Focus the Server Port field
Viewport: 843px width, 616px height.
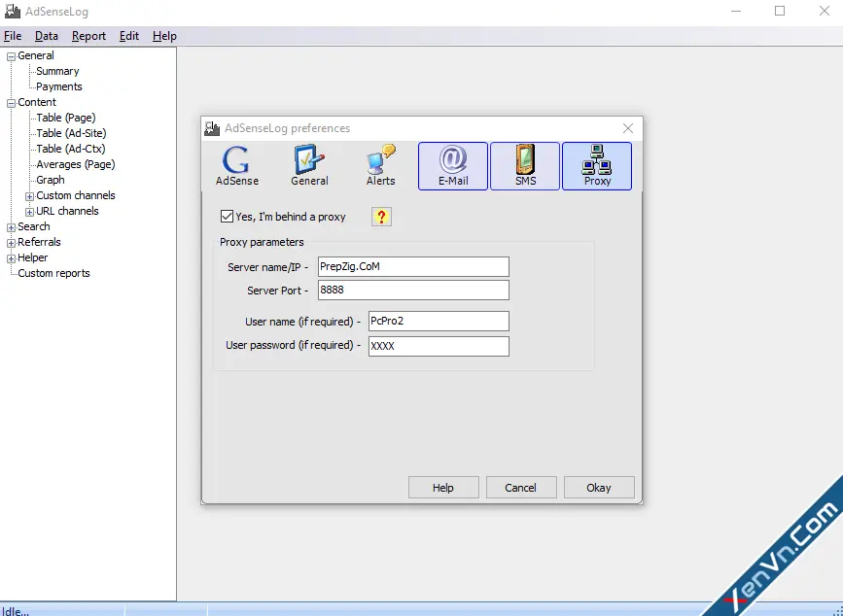pos(413,290)
